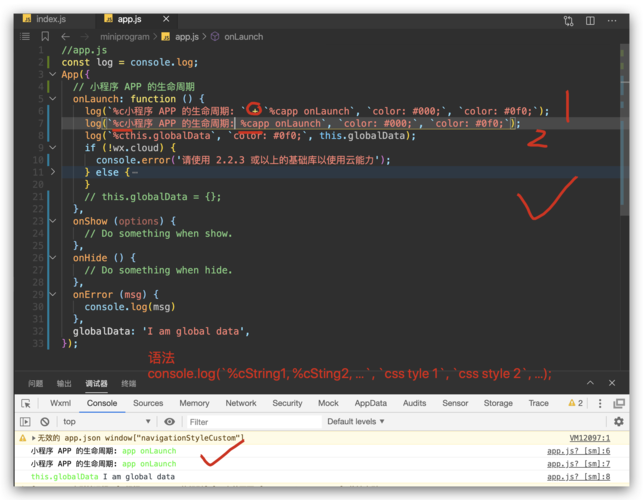Collapse the onShow function fold arrow
This screenshot has width=643, height=500.
click(x=52, y=221)
